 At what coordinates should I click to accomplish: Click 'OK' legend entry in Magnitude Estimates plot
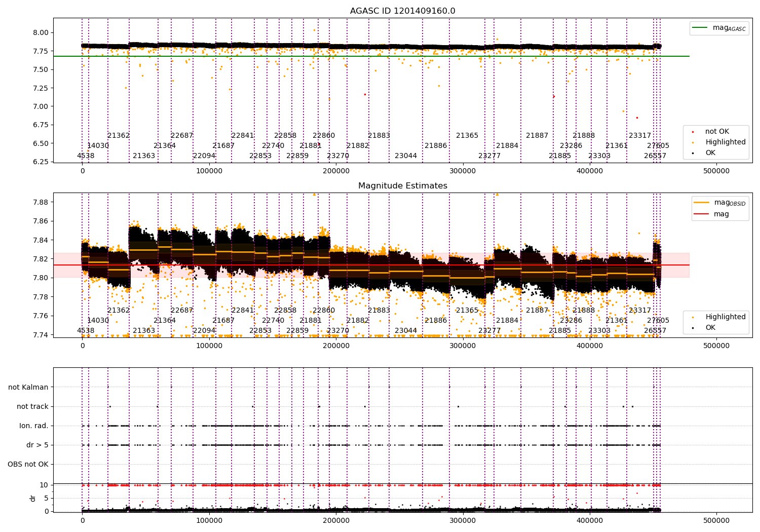[704, 327]
